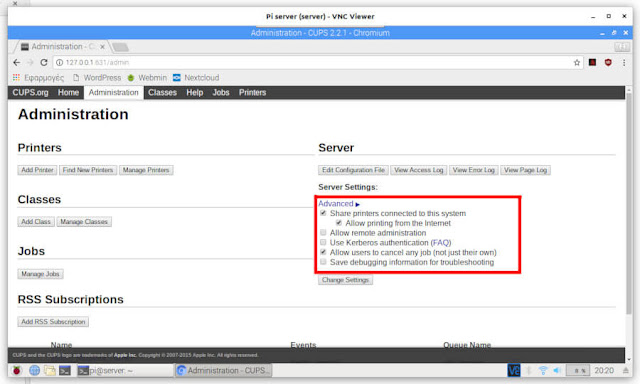This screenshot has width=640, height=384.
Task: Click the browser forward arrow
Action: [x=30, y=62]
